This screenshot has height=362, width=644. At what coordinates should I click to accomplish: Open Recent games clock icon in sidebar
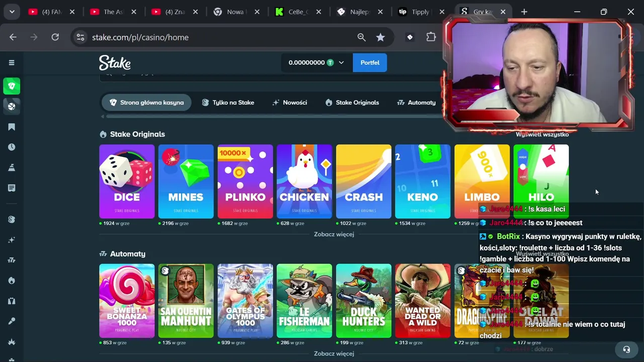pyautogui.click(x=12, y=147)
